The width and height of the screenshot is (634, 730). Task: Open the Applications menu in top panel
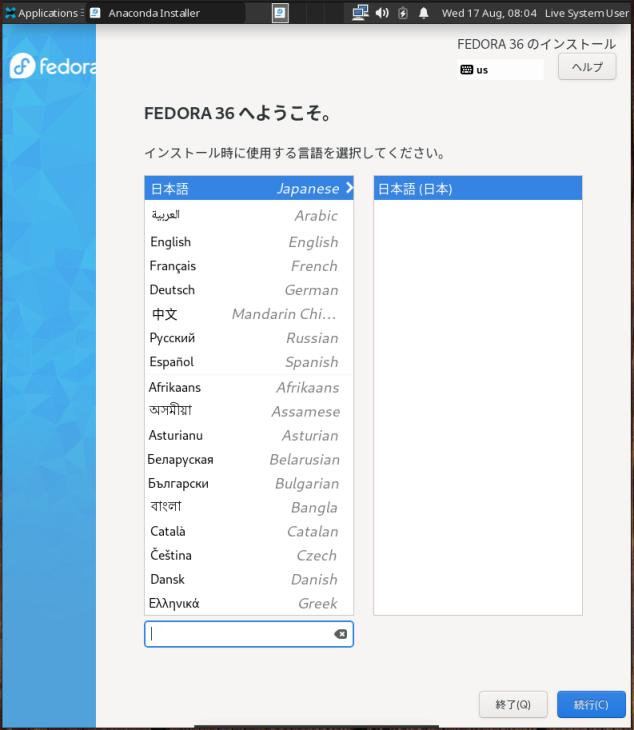coord(44,13)
